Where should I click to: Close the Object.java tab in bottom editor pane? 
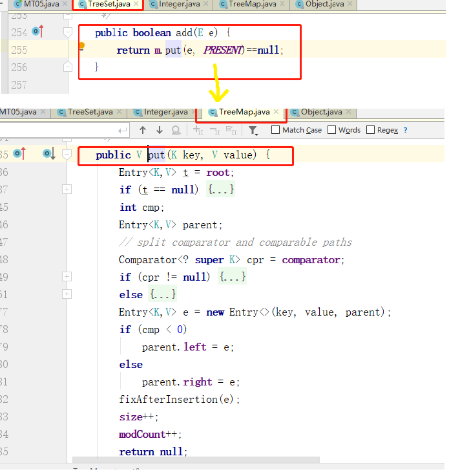pos(349,112)
